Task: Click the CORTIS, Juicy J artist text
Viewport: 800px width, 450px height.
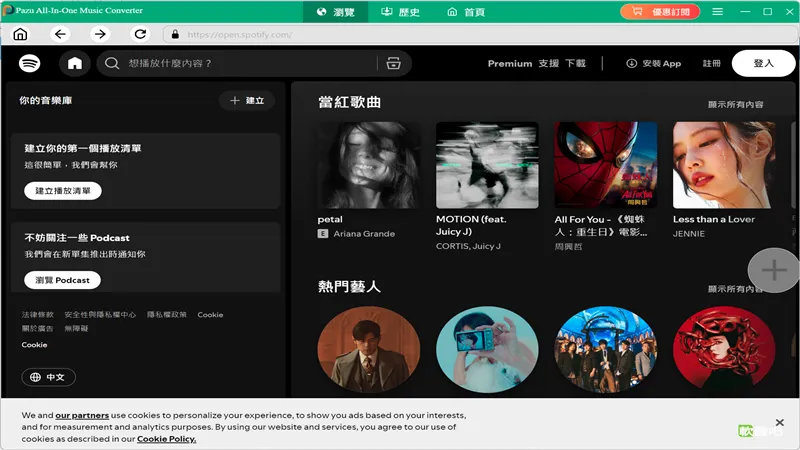Action: click(468, 246)
